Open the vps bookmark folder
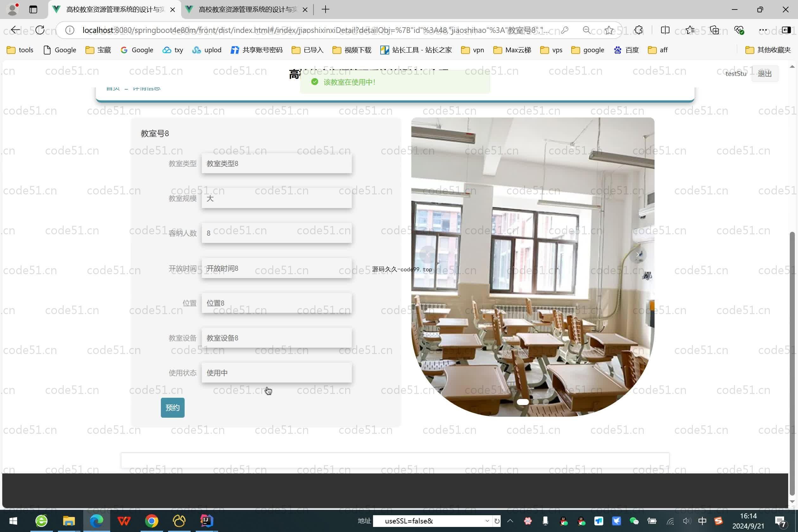Screen dimensions: 798x532 551,50
